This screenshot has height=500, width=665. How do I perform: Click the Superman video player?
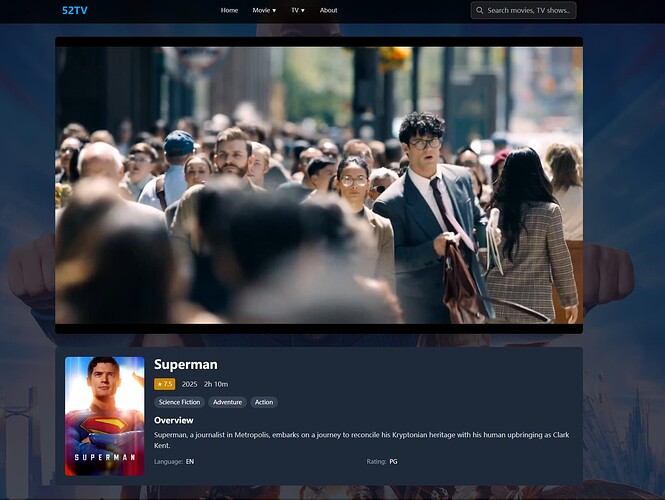tap(319, 185)
